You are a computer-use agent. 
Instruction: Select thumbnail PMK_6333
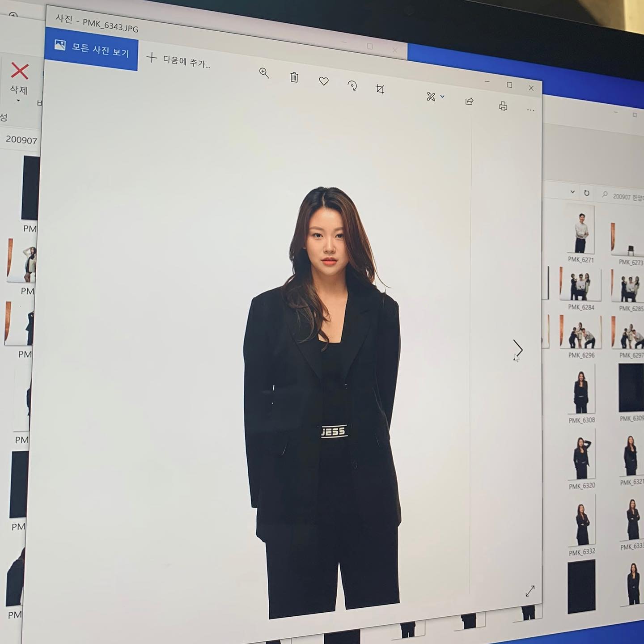(632, 519)
